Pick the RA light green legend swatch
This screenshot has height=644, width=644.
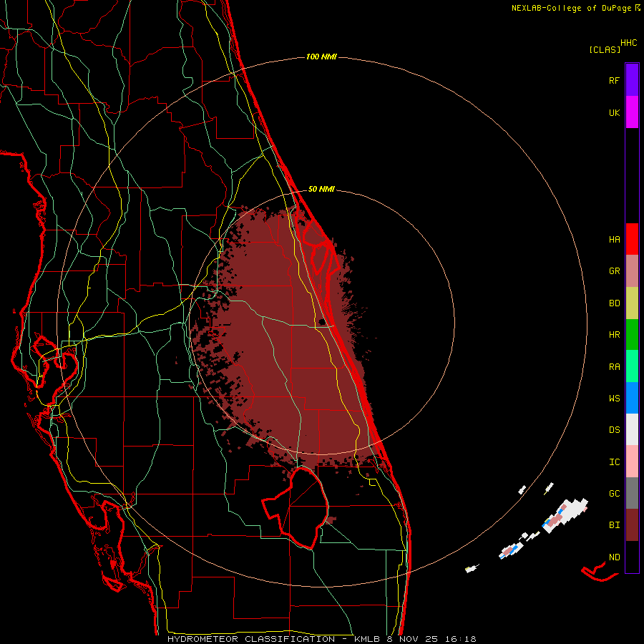pyautogui.click(x=632, y=366)
